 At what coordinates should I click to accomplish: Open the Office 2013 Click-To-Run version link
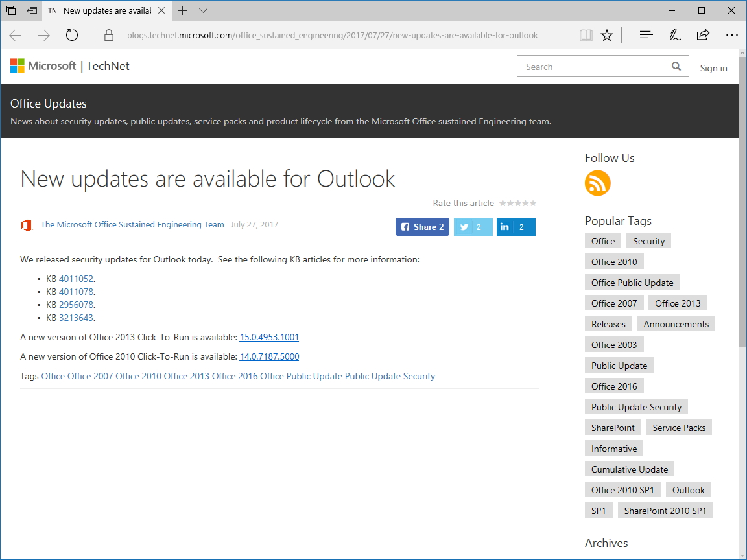click(x=269, y=337)
